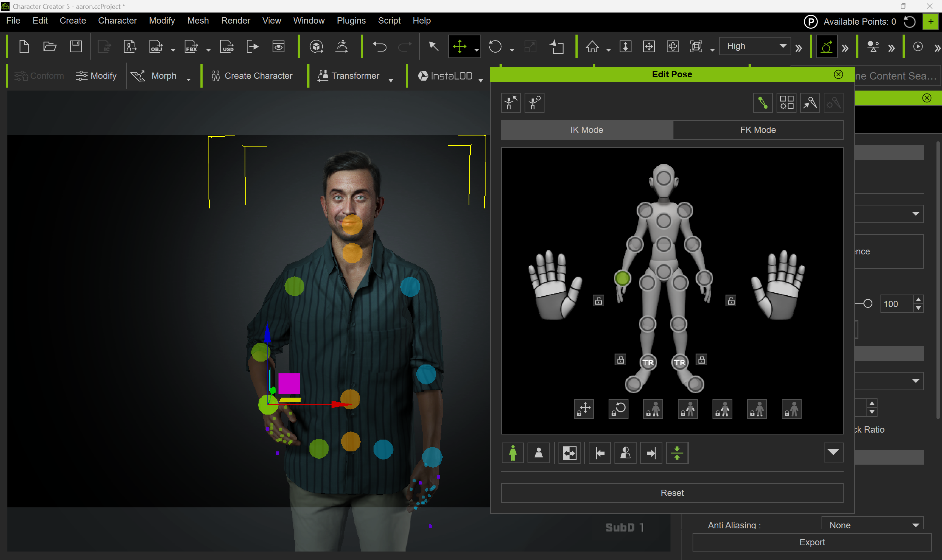
Task: Click the USD export icon
Action: (227, 47)
